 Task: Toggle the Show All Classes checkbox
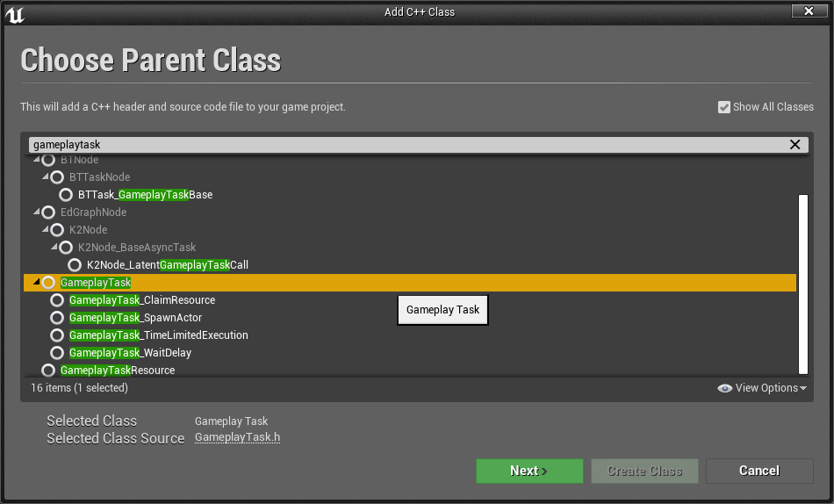(x=723, y=107)
